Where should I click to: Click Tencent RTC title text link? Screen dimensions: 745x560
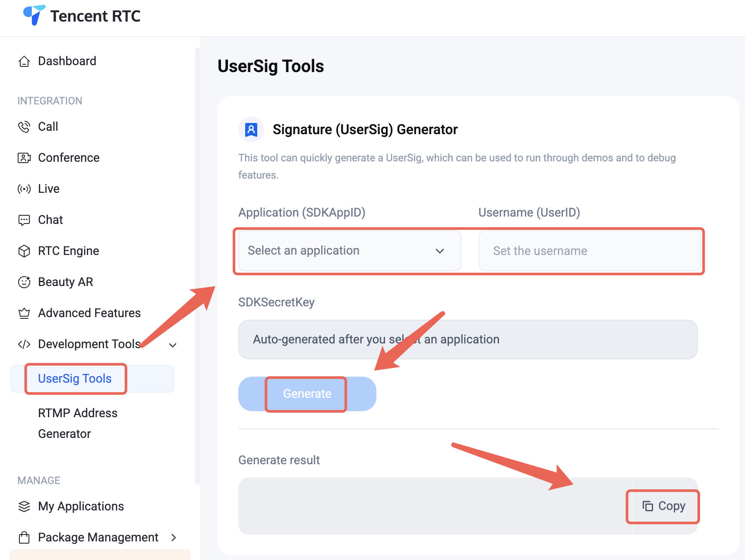(x=95, y=16)
